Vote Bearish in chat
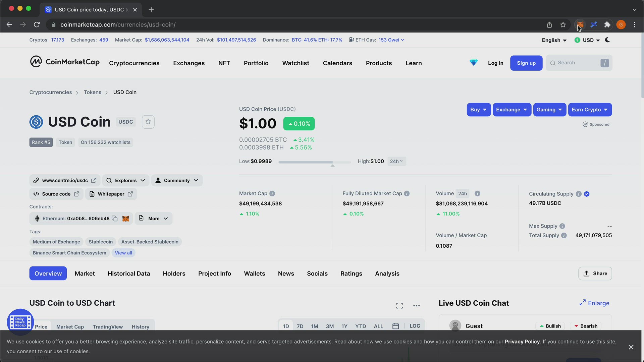Image resolution: width=644 pixels, height=362 pixels. tap(586, 326)
